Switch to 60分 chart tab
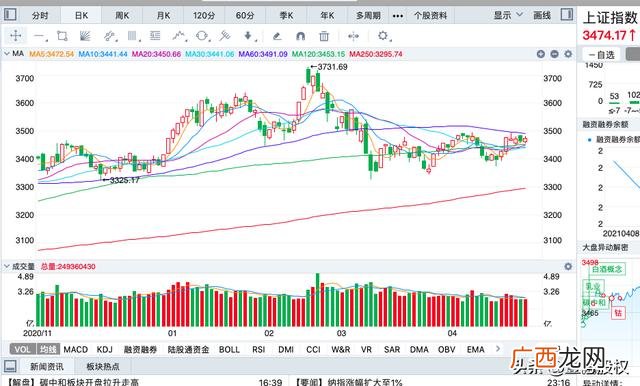640x386 pixels. [245, 16]
